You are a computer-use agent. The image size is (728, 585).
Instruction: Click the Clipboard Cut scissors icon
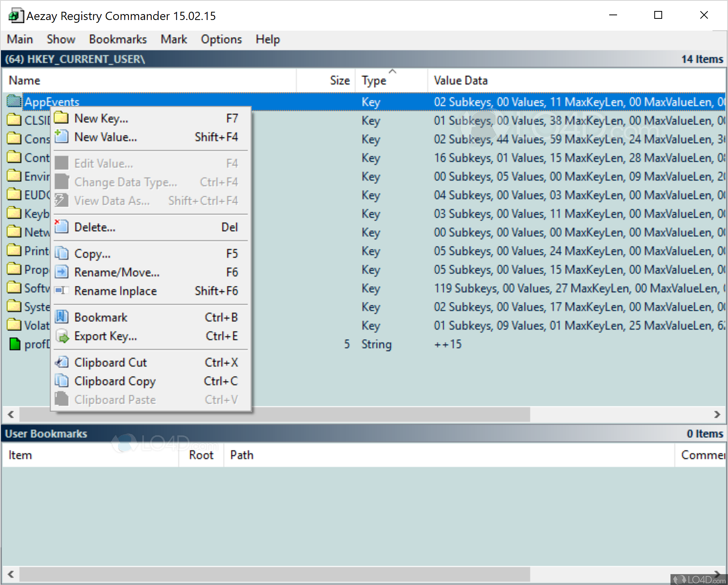(61, 362)
